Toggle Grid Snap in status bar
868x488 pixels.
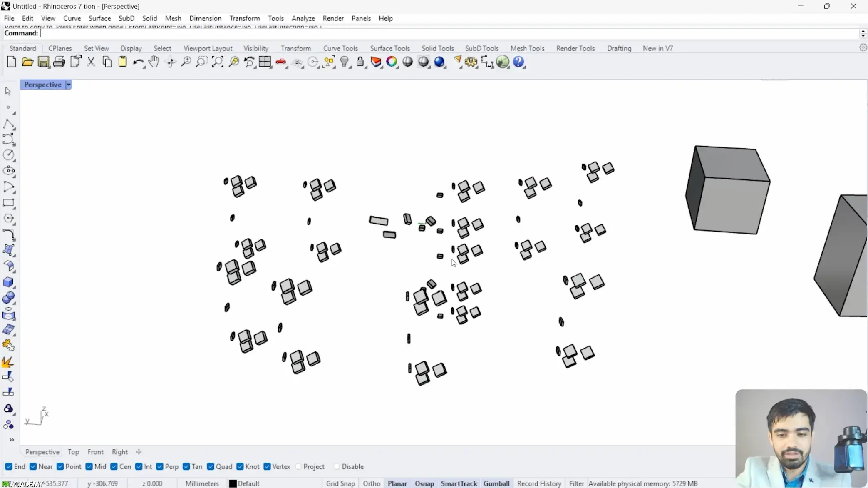340,483
